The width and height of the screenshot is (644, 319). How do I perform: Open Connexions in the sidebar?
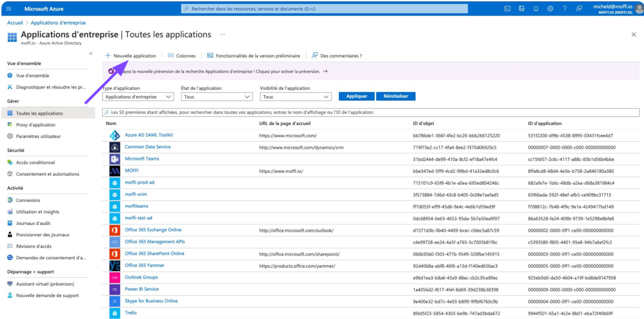28,200
